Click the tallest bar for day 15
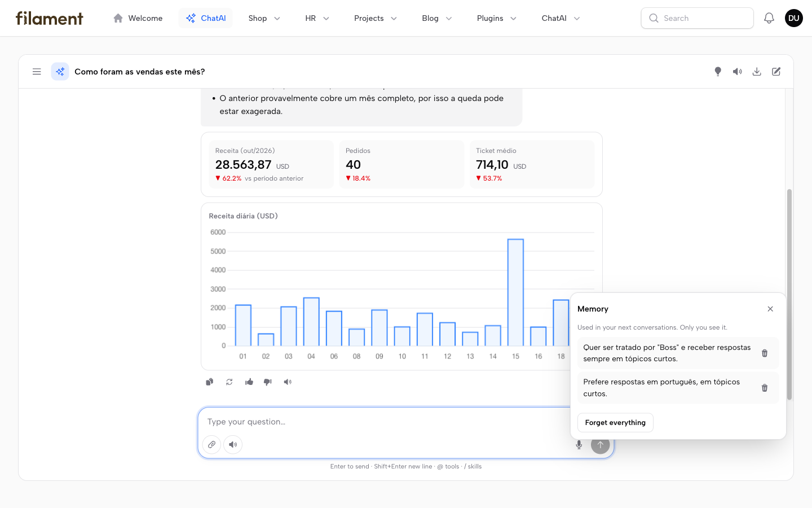Image resolution: width=812 pixels, height=508 pixels. click(x=515, y=292)
